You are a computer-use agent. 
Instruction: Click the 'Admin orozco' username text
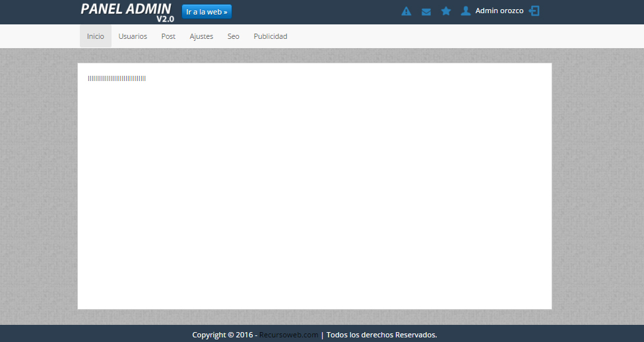(499, 11)
